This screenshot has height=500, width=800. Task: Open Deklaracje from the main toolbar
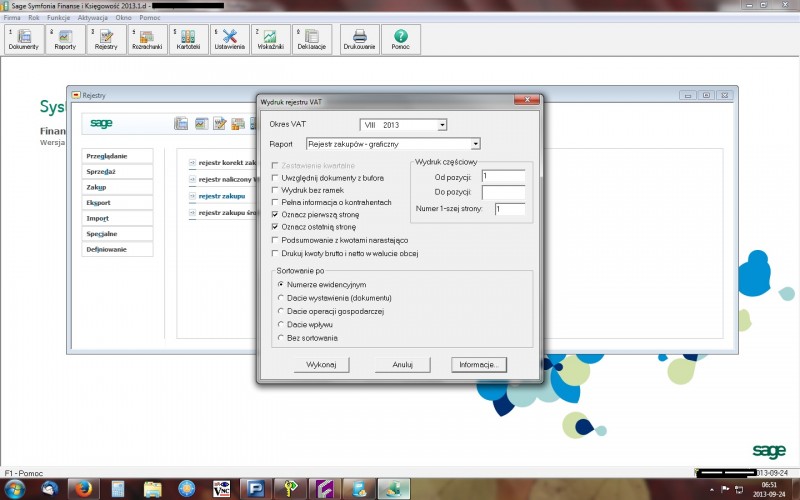pos(312,39)
